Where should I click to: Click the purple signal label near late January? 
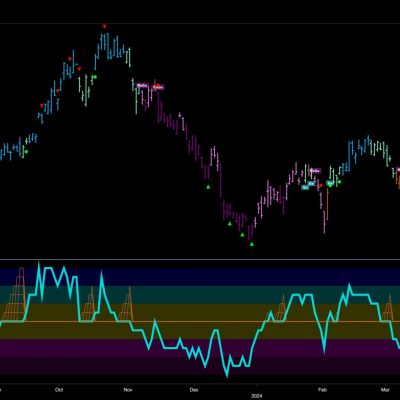pyautogui.click(x=315, y=171)
